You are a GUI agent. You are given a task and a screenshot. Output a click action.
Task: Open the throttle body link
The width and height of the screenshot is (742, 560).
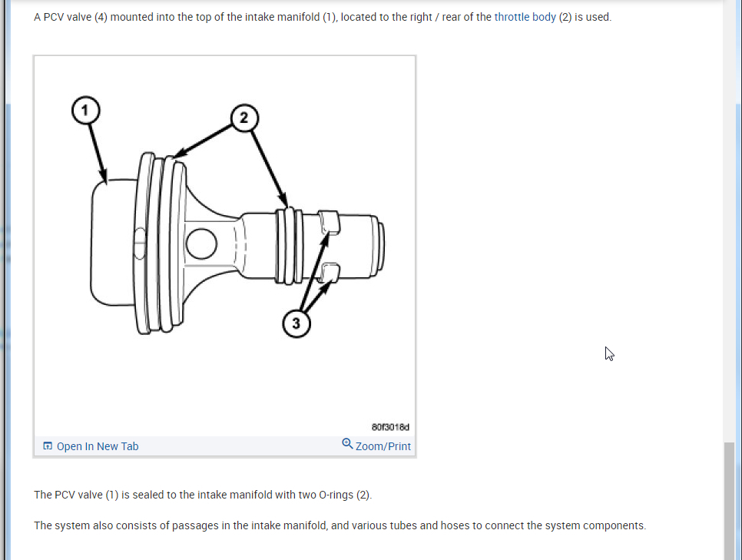(525, 17)
